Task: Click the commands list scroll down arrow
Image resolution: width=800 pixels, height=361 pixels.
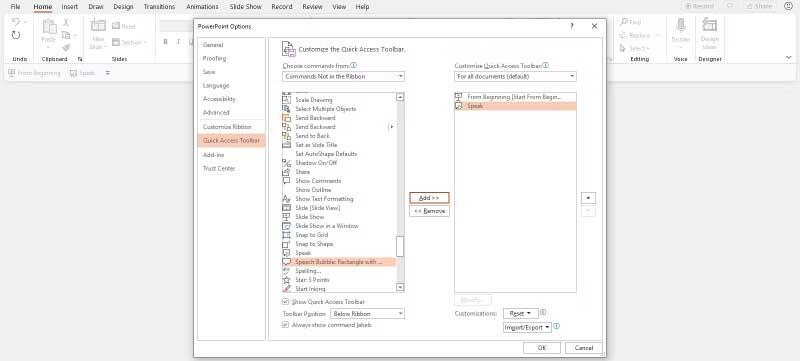Action: click(x=400, y=288)
